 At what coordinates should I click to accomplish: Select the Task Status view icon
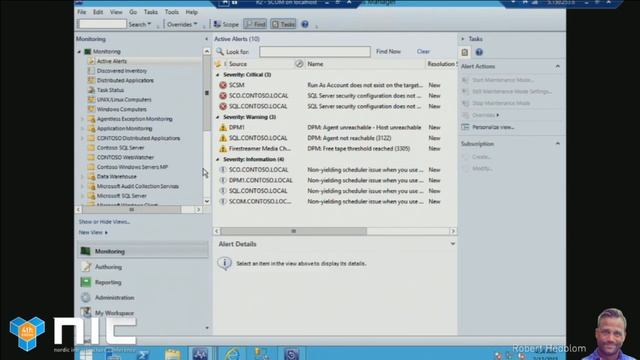click(91, 90)
